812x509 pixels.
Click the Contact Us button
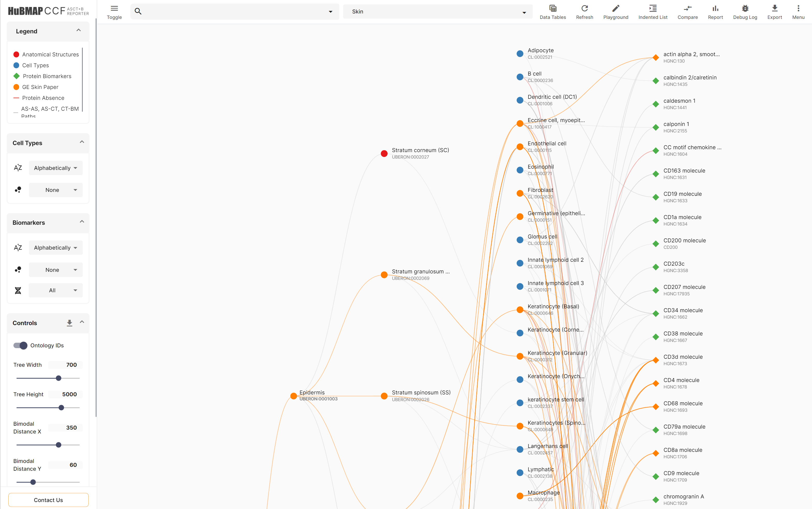point(48,500)
